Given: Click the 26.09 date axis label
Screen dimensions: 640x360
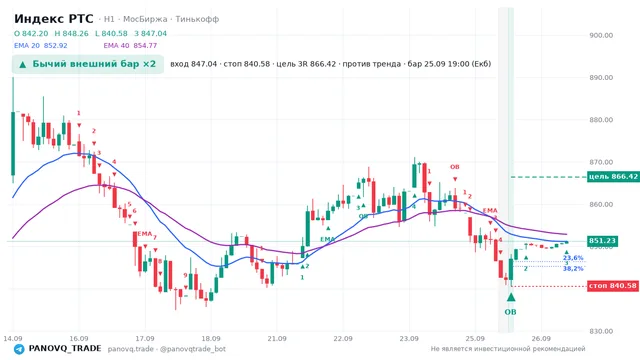Looking at the screenshot, I should click(x=541, y=339).
